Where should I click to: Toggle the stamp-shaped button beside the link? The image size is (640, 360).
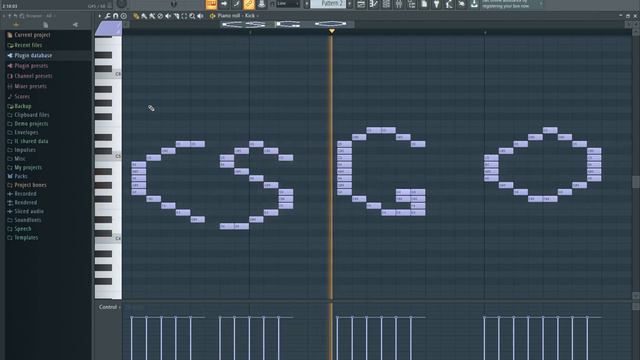(261, 4)
